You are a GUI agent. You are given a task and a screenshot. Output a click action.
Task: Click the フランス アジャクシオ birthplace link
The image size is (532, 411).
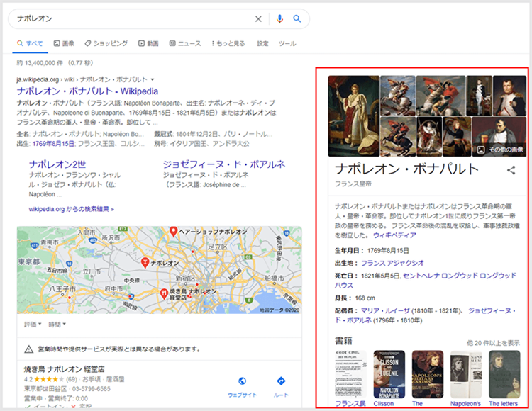point(392,263)
